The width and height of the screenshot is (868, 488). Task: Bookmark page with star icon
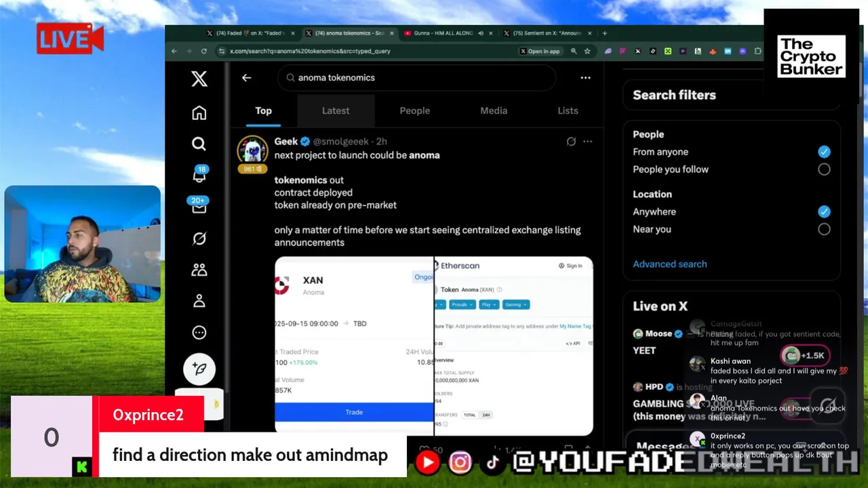coord(587,51)
